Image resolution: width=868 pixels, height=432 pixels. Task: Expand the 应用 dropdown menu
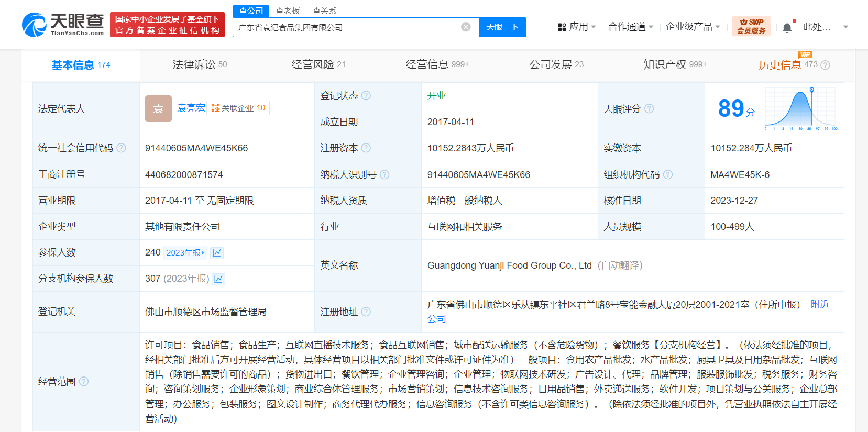coord(577,27)
